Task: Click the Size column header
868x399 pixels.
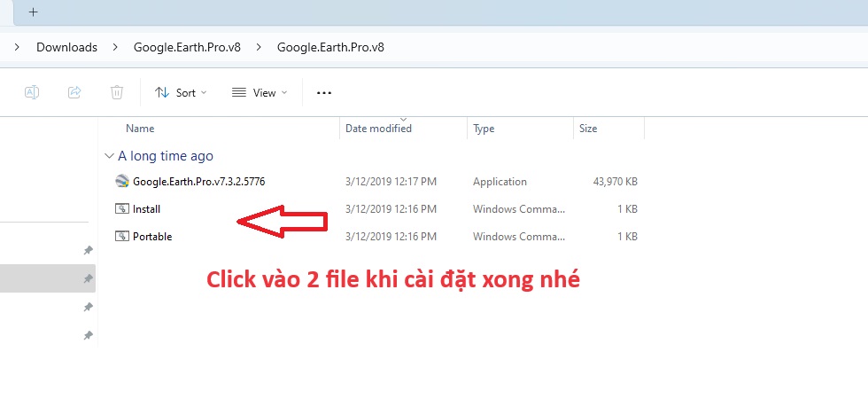Action: [x=588, y=129]
